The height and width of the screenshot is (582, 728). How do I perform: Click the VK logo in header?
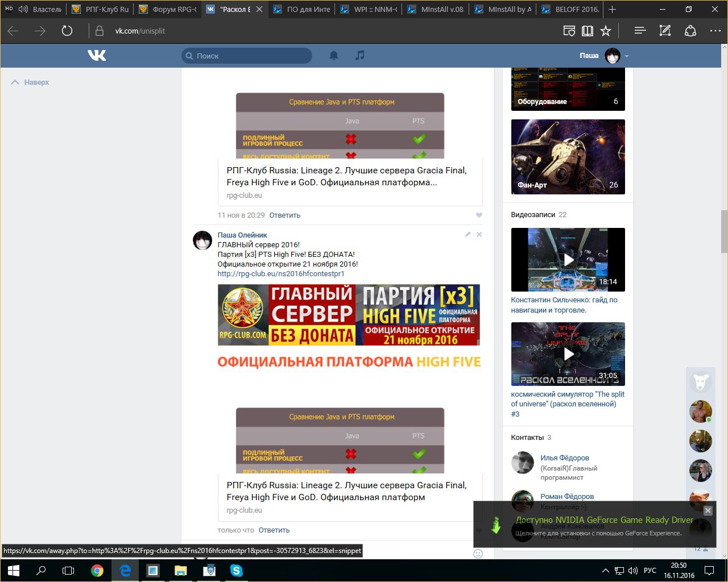click(x=97, y=55)
